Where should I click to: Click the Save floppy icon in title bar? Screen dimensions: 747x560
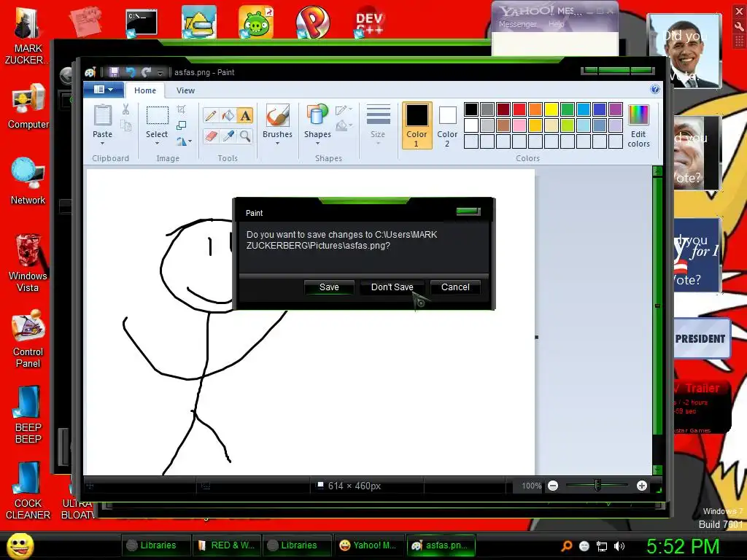(114, 72)
